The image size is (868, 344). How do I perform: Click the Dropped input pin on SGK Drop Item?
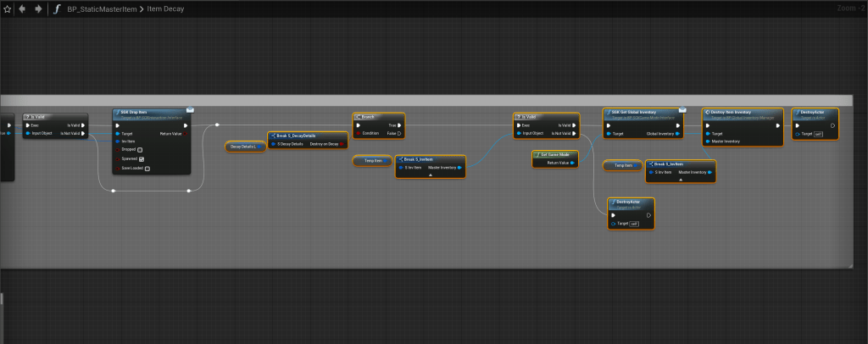point(117,149)
